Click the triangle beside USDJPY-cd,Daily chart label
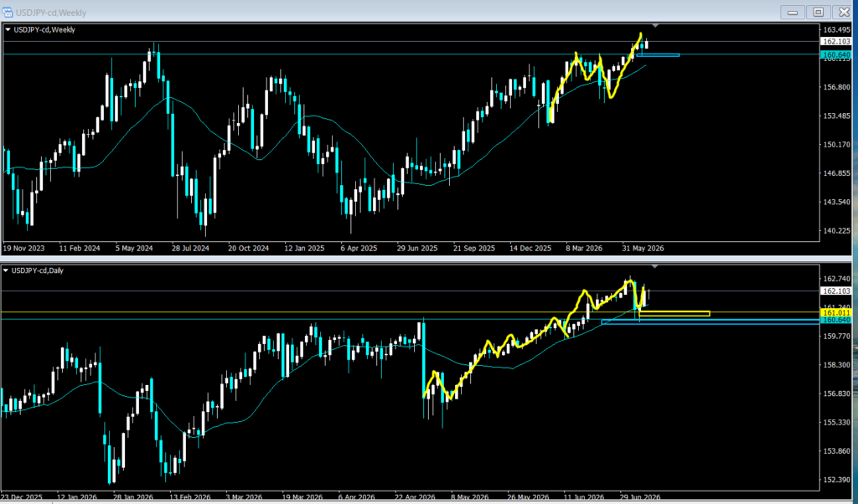The width and height of the screenshot is (858, 504). [x=7, y=270]
